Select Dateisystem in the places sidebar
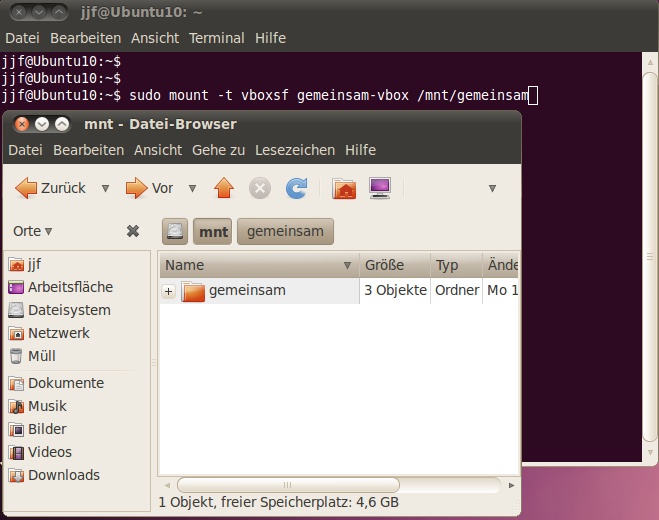 68,310
